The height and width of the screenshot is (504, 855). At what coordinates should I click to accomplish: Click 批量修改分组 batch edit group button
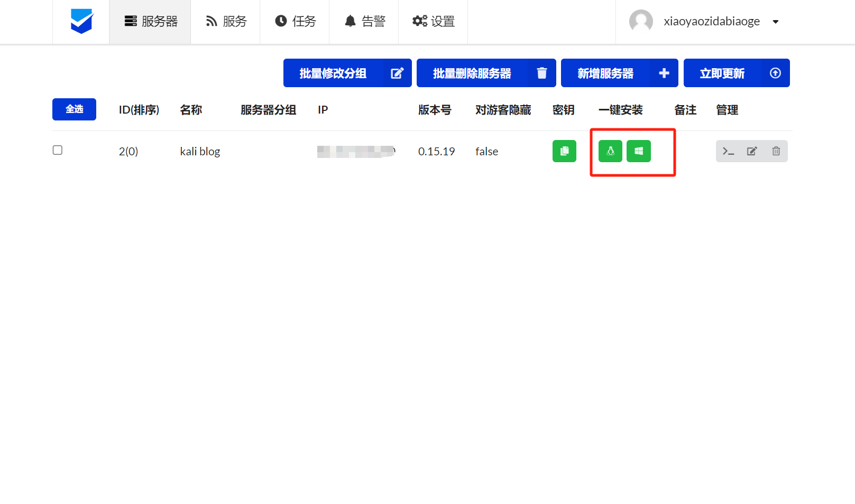[347, 73]
